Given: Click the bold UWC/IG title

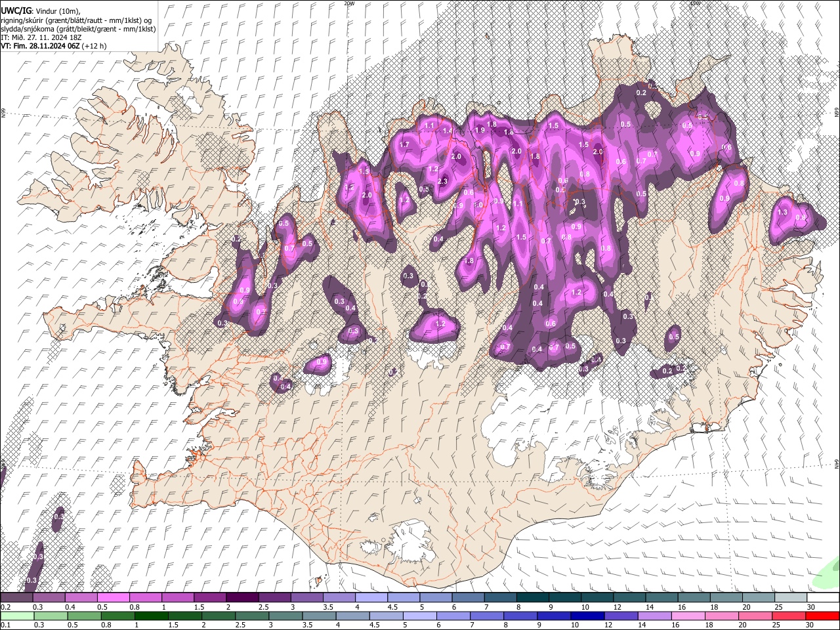Looking at the screenshot, I should pos(16,11).
